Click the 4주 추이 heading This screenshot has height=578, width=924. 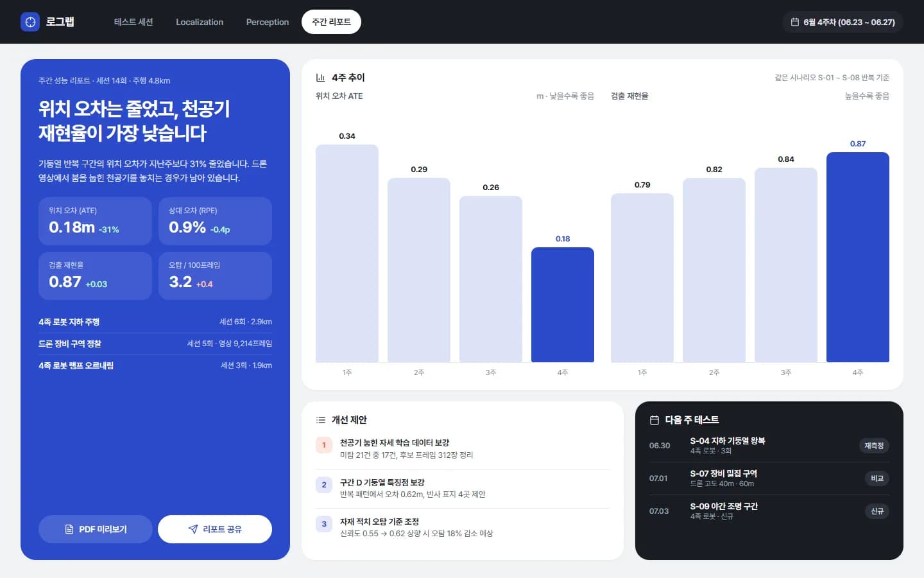348,78
